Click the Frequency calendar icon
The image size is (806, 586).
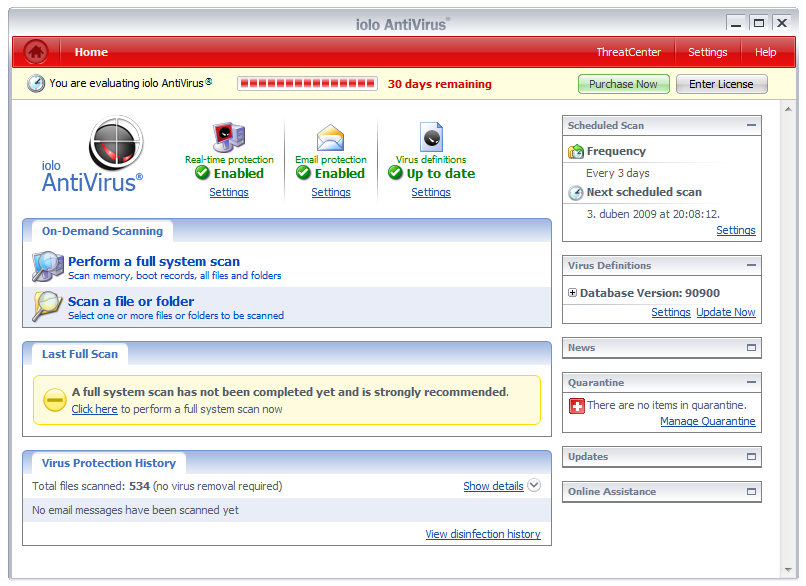tap(576, 152)
